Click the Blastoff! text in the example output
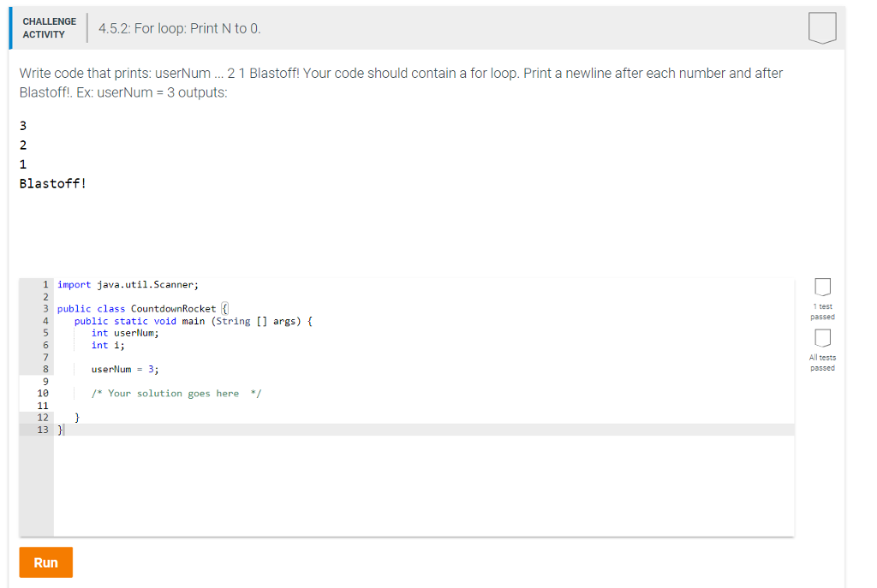This screenshot has width=877, height=588. point(51,183)
